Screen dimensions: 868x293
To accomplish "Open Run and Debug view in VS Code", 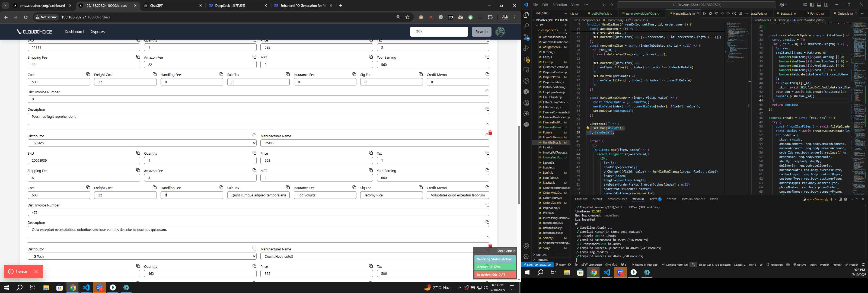I will coord(526,48).
